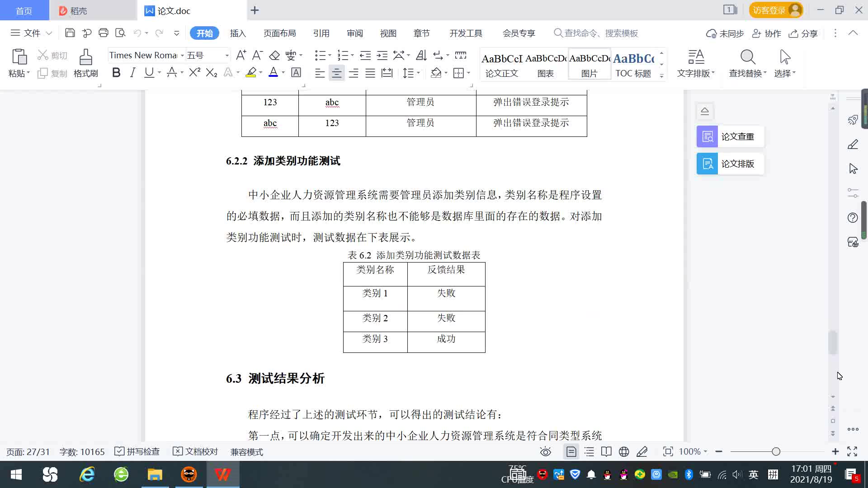Click the character border icon

pos(296,72)
